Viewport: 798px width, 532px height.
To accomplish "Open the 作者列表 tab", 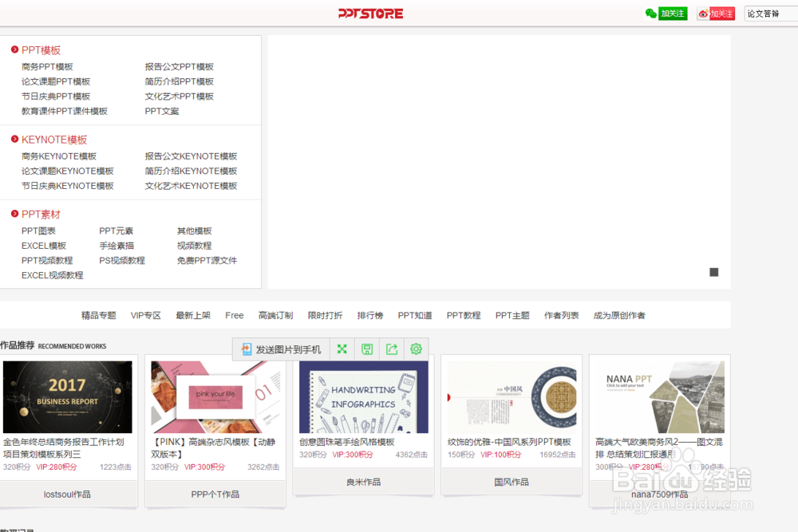I will 561,315.
